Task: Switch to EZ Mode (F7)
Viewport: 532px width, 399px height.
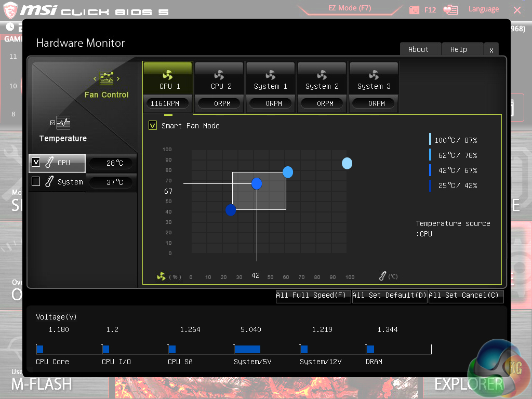Action: click(x=350, y=8)
